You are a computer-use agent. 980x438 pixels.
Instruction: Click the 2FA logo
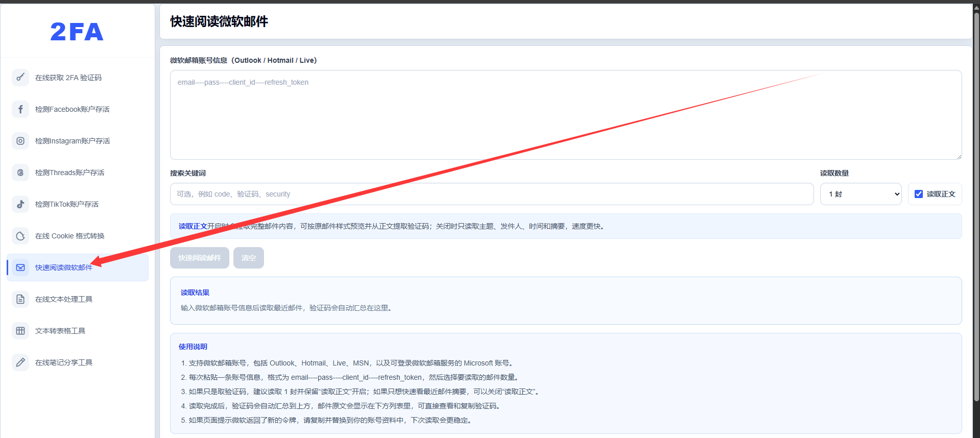pos(77,32)
